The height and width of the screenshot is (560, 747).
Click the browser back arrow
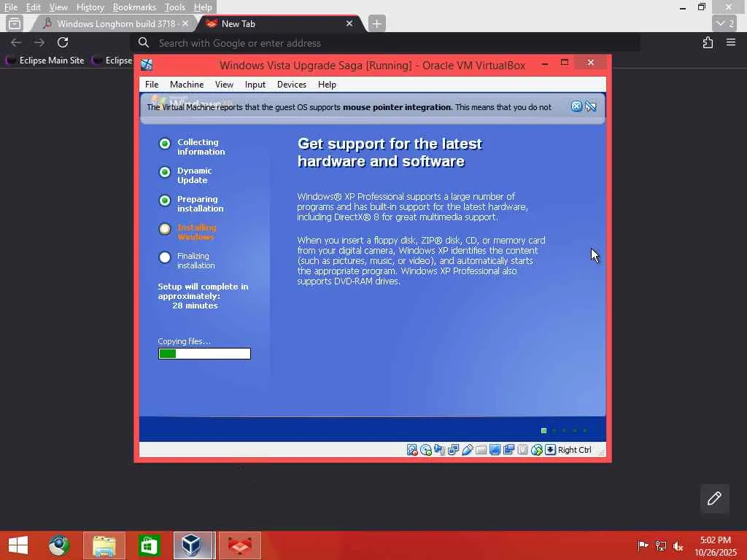(16, 42)
